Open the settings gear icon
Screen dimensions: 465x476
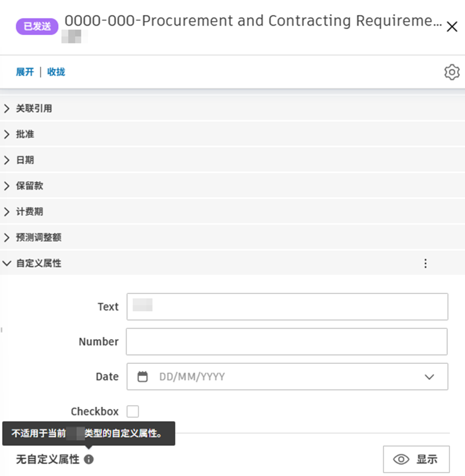coord(452,72)
